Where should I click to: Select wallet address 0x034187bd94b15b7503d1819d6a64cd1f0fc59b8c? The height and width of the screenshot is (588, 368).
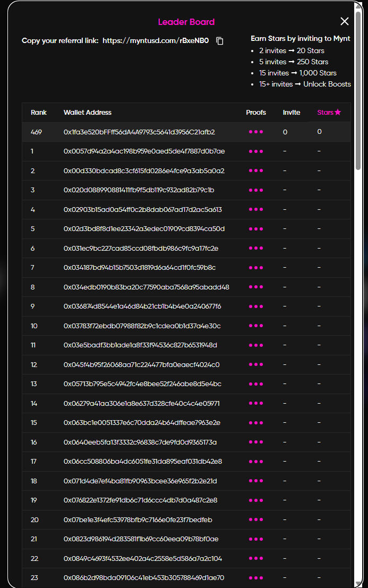(x=140, y=268)
